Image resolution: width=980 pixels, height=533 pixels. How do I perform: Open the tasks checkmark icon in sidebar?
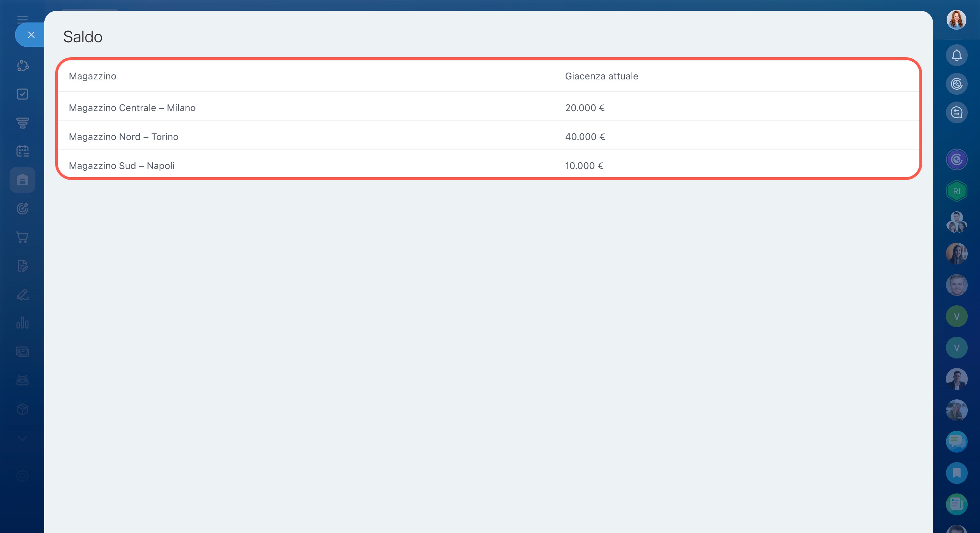pyautogui.click(x=22, y=94)
